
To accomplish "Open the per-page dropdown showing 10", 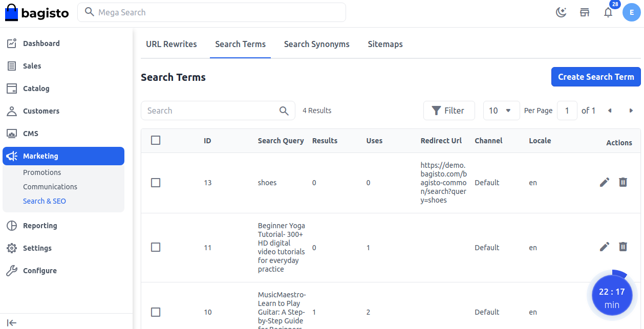I will pyautogui.click(x=501, y=110).
